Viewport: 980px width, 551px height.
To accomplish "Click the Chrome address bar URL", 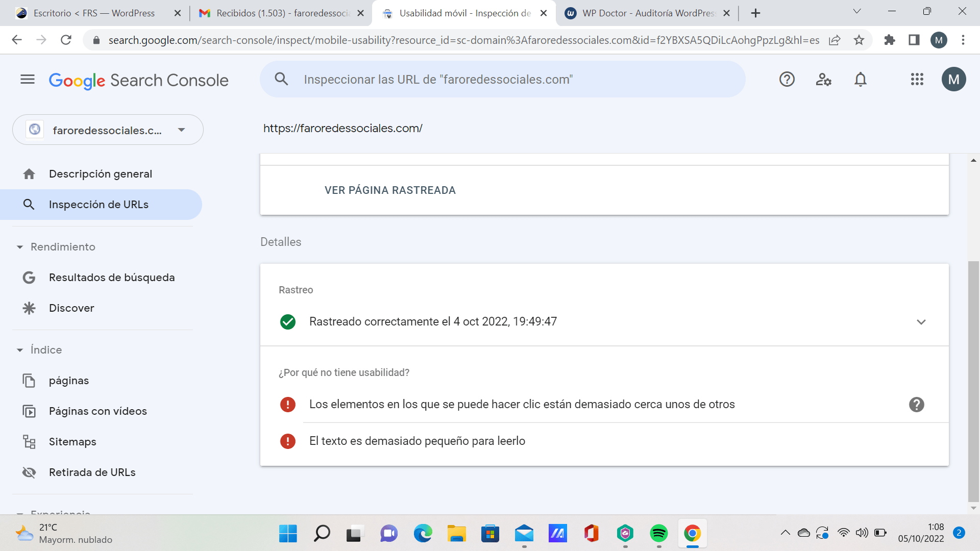I will (464, 40).
